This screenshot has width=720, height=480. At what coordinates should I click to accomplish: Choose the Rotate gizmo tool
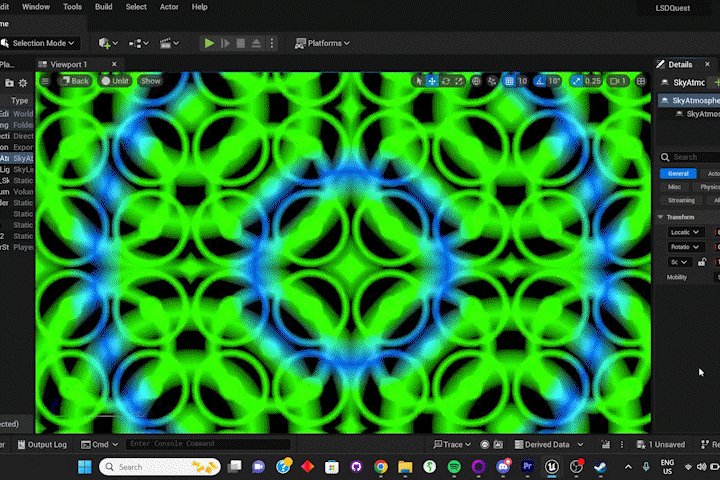445,81
